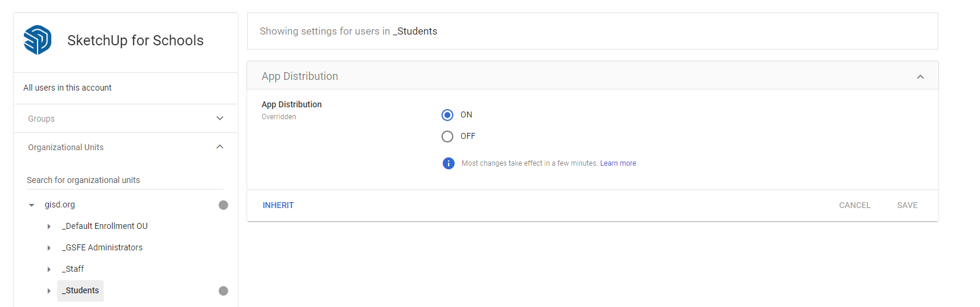Click gray status dot next to gisd.org

pyautogui.click(x=223, y=205)
